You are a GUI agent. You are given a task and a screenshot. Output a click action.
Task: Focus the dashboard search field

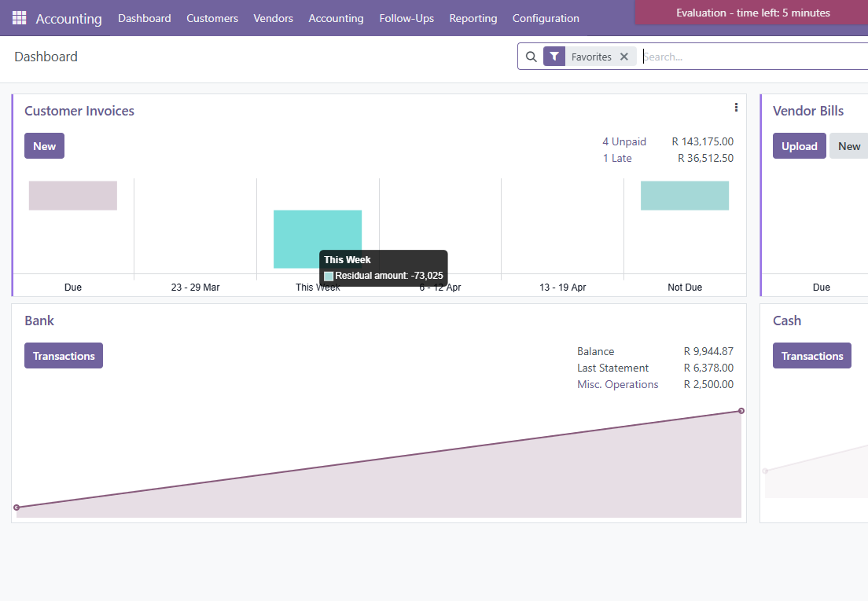tap(755, 57)
